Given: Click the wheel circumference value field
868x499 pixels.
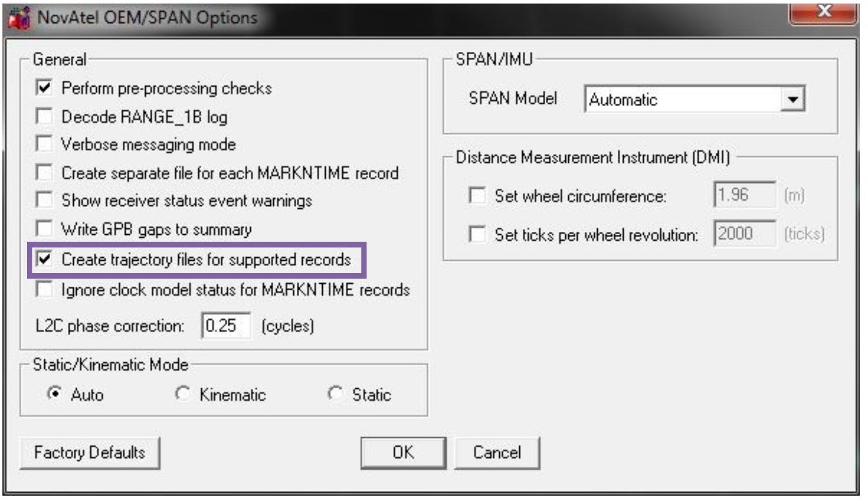Looking at the screenshot, I should coord(745,195).
